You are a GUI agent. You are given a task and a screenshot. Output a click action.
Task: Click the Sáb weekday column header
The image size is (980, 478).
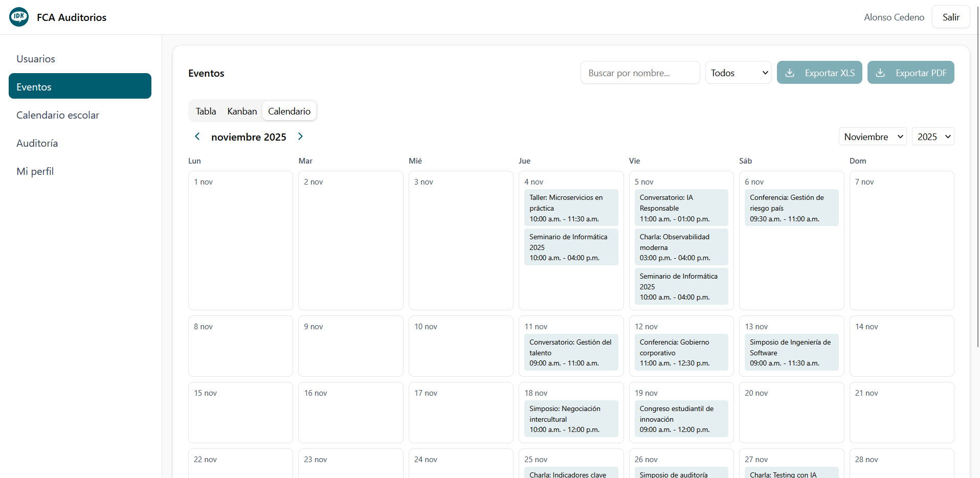pyautogui.click(x=745, y=161)
